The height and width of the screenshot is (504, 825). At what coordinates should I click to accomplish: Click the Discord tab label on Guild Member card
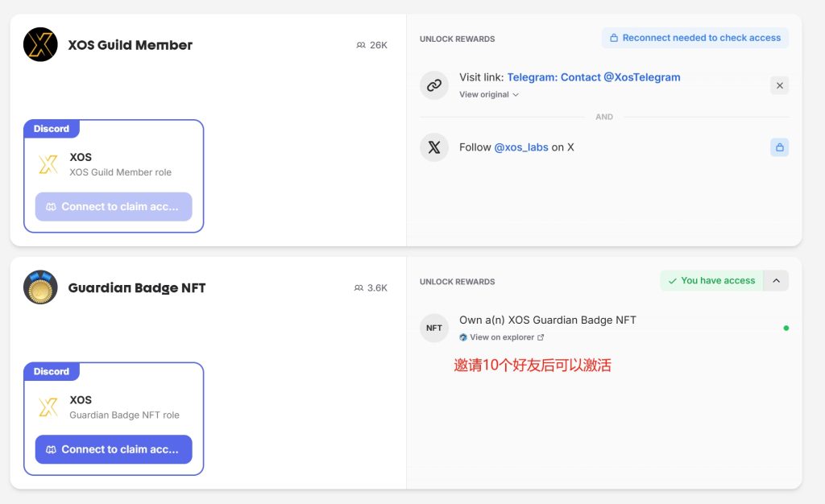click(x=52, y=129)
